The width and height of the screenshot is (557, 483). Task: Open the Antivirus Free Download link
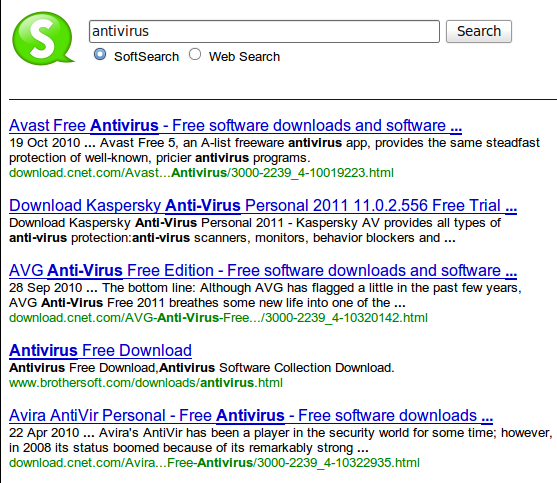[101, 351]
